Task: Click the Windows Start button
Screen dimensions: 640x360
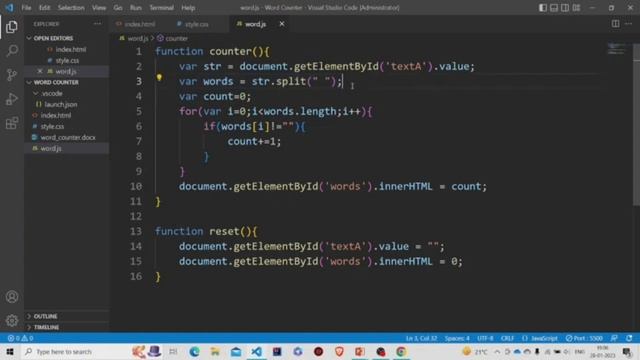Action: [x=10, y=351]
